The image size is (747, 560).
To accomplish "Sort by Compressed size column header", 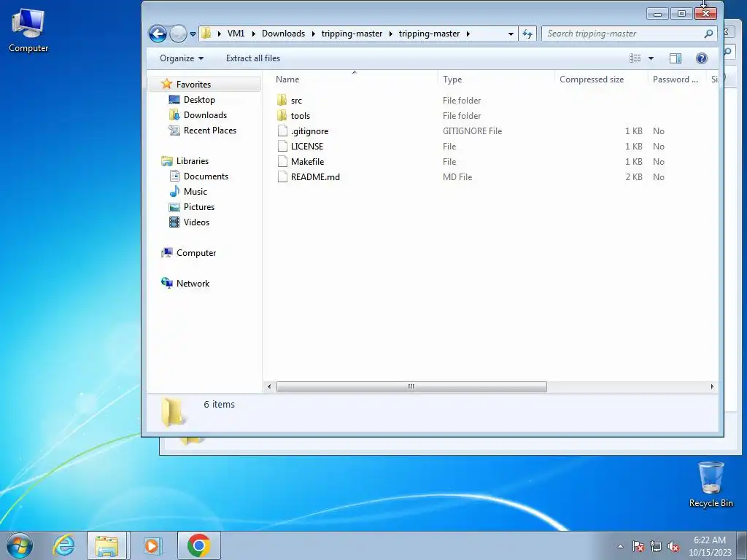I will coord(601,79).
